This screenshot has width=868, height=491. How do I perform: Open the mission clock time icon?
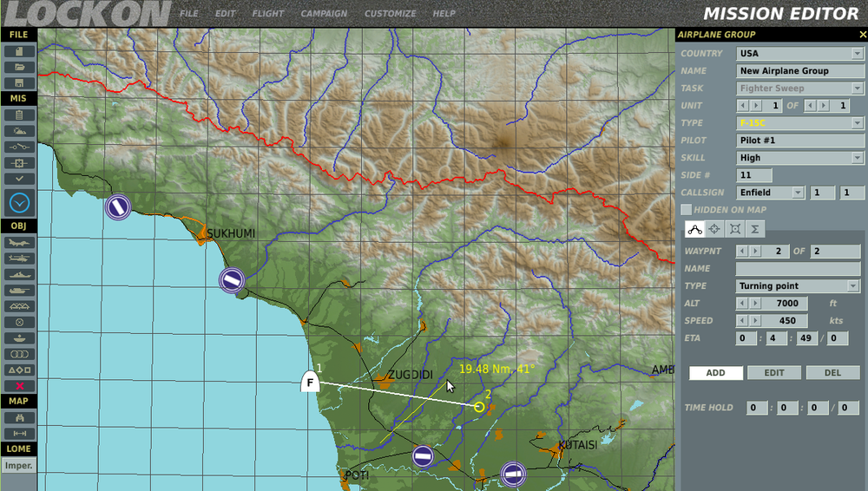tap(19, 203)
